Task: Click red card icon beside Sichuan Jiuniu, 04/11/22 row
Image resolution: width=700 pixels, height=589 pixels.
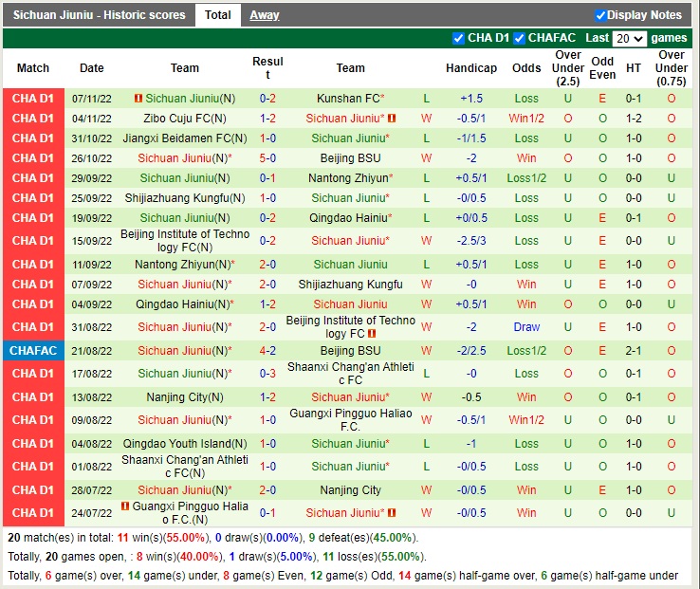Action: (392, 119)
